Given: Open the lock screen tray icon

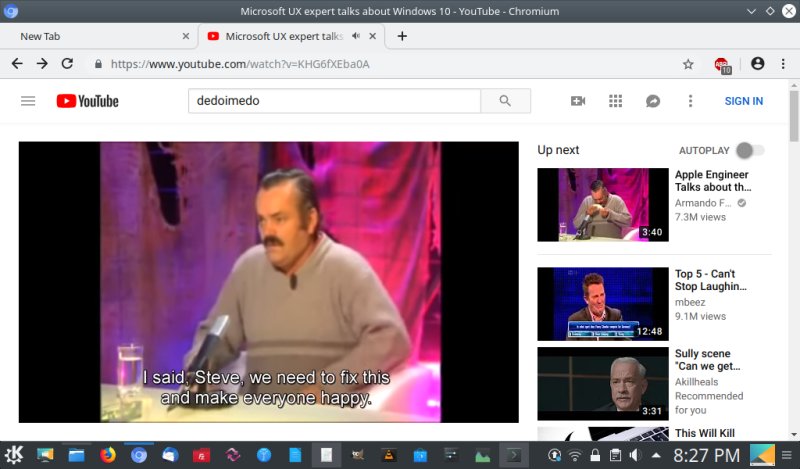Looking at the screenshot, I should click(x=595, y=455).
